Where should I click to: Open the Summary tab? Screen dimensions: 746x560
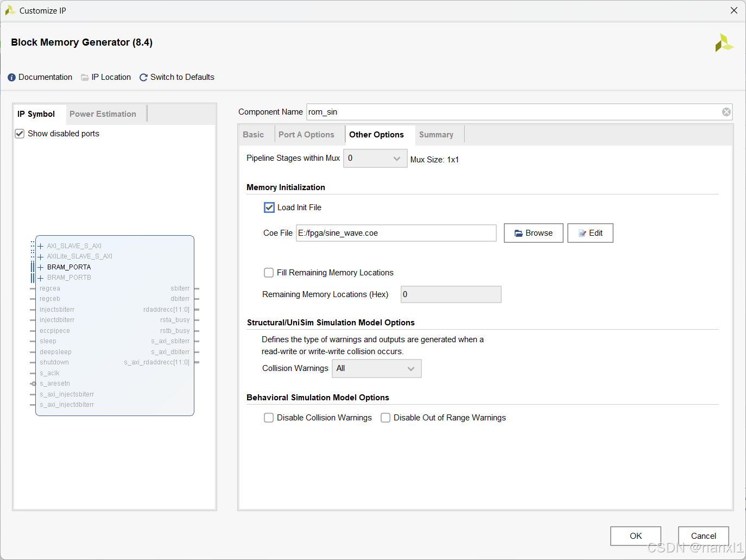pos(436,135)
